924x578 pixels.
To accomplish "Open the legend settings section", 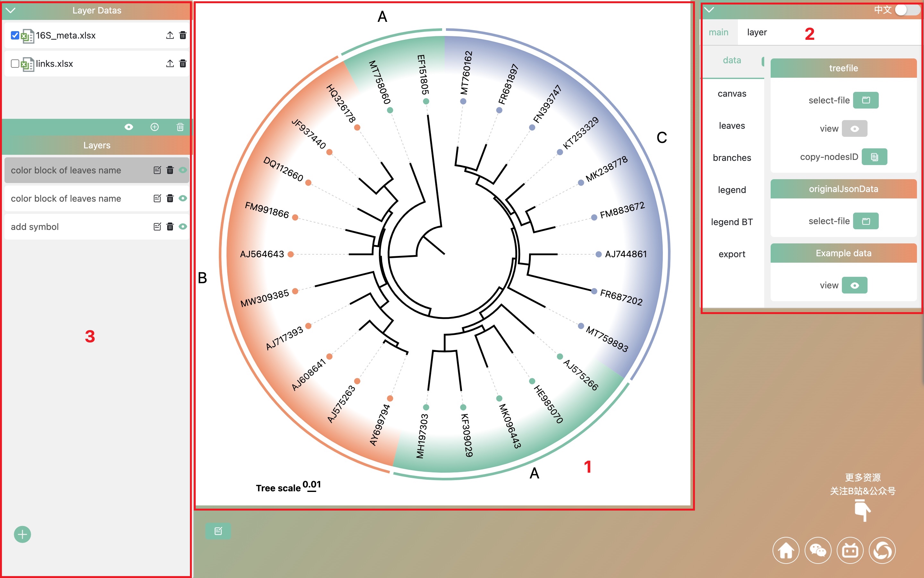I will pyautogui.click(x=732, y=190).
